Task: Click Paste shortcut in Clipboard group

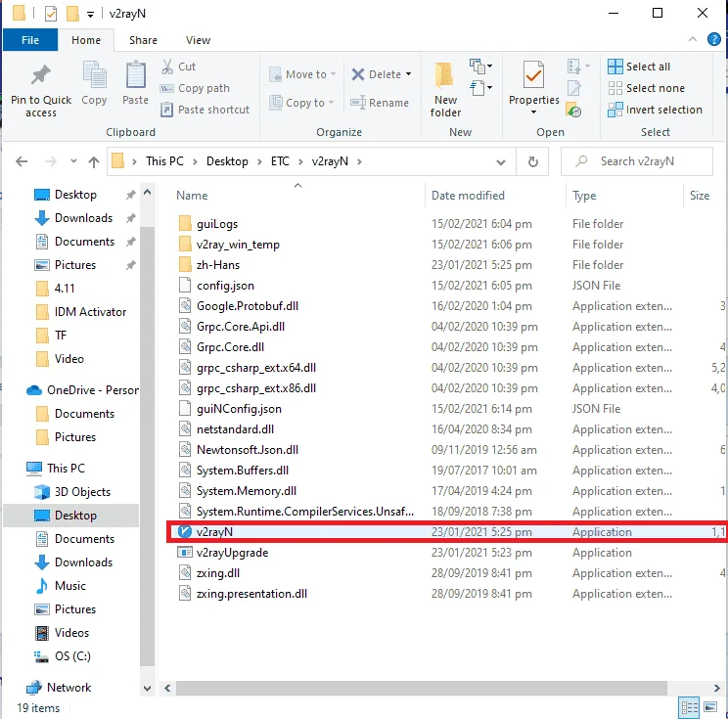Action: click(205, 110)
